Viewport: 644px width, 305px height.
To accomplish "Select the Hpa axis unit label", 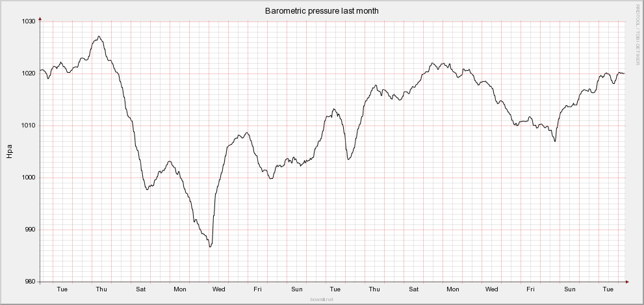I will pyautogui.click(x=9, y=152).
